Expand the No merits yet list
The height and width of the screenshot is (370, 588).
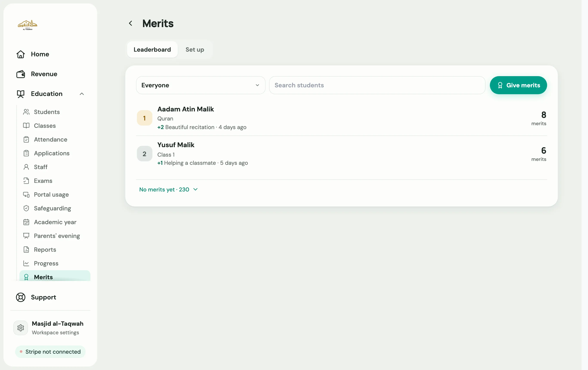point(168,189)
